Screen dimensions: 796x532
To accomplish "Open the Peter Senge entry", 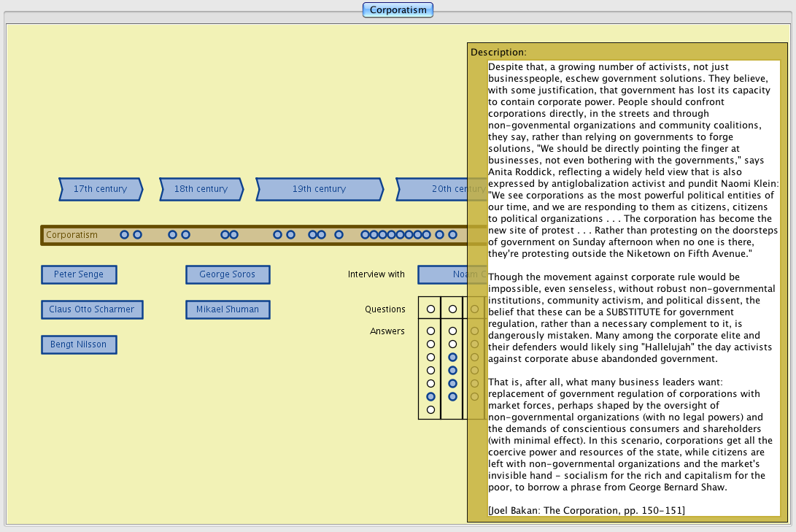I will coord(79,274).
